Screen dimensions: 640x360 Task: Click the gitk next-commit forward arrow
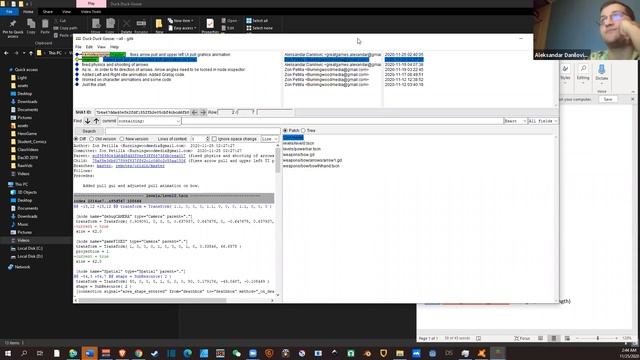(203, 112)
